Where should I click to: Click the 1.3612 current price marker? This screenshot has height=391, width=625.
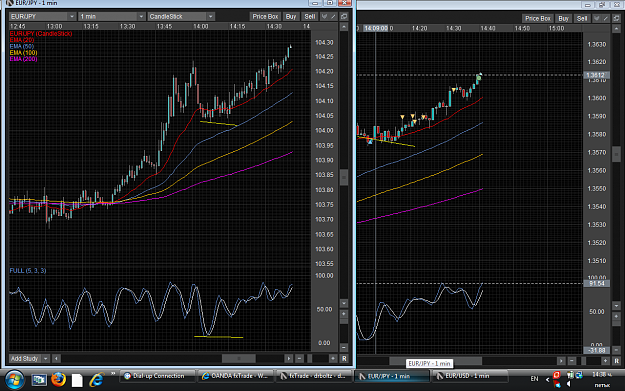[x=596, y=75]
